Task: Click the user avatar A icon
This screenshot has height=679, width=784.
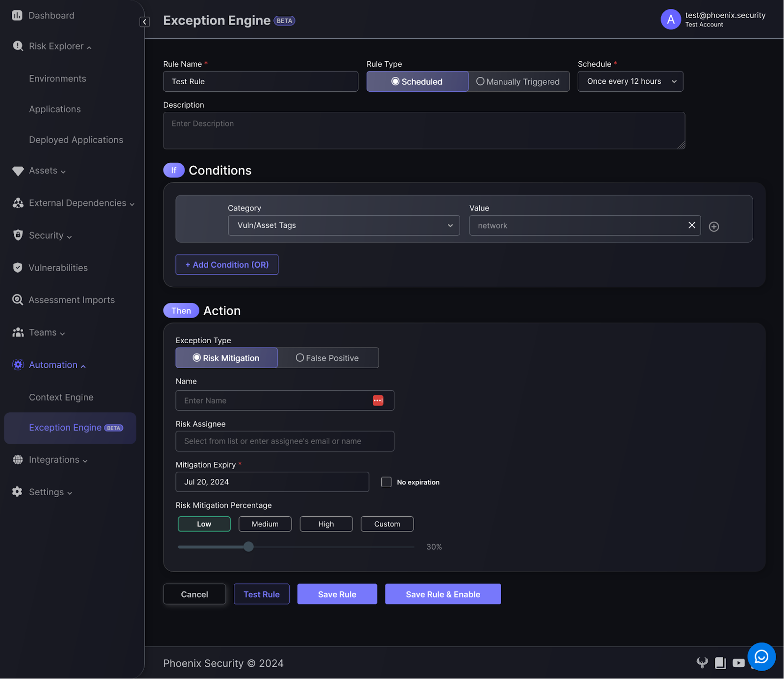Action: click(x=670, y=20)
